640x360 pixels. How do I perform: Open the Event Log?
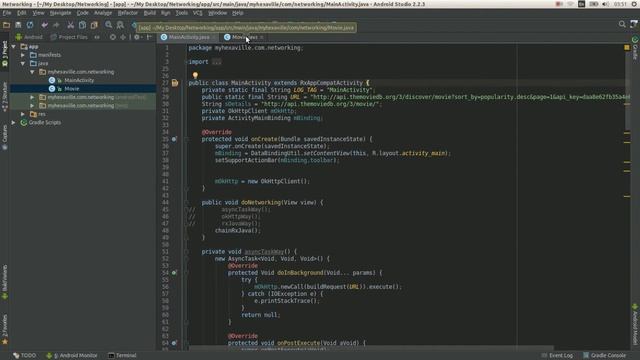pos(557,356)
